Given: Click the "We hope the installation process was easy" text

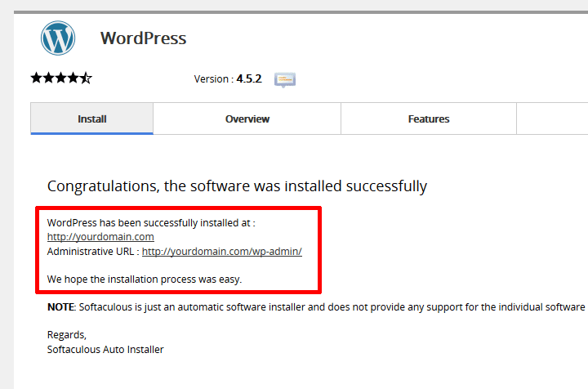Looking at the screenshot, I should (145, 279).
